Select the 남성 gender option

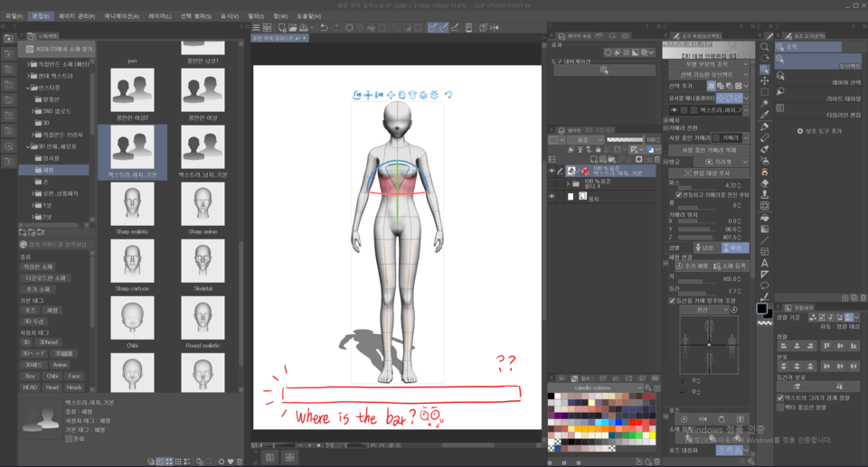[707, 248]
